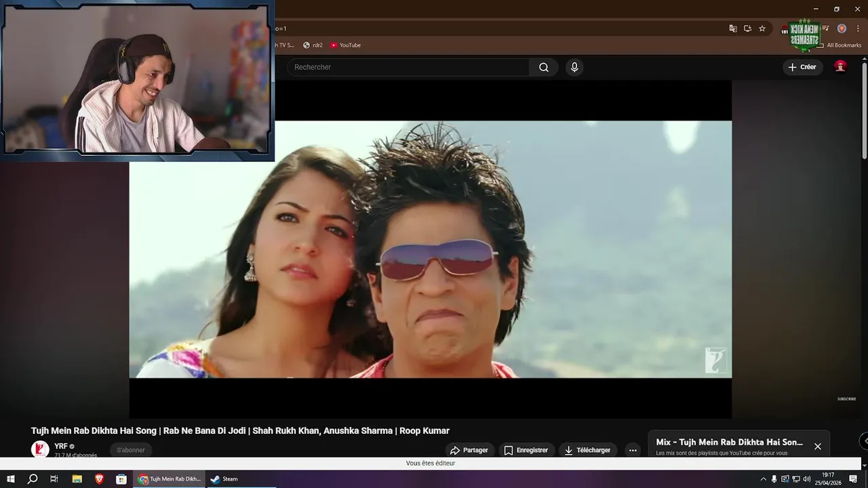Click the Mix - Tujh Mein Rab Dikhta Hai title
Viewport: 868px width, 488px height.
click(x=729, y=442)
